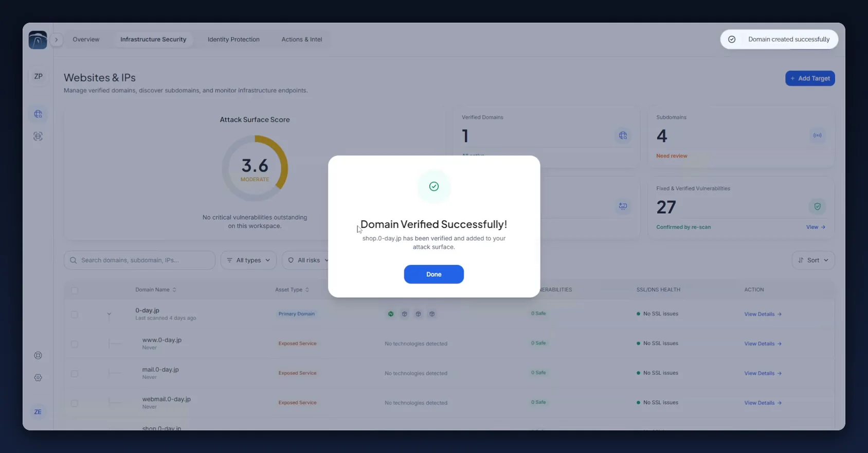Go to the Actions & Intel tab

(x=301, y=39)
